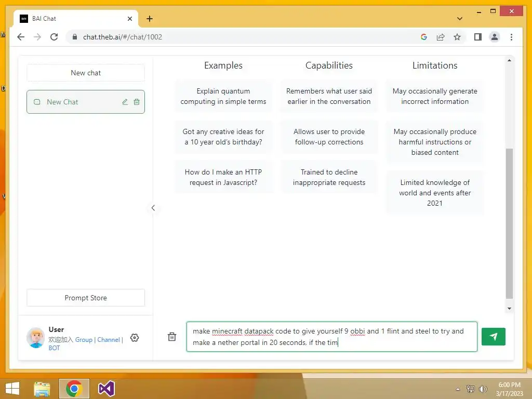The height and width of the screenshot is (399, 532).
Task: Open the Chrome three-dot menu
Action: 511,37
